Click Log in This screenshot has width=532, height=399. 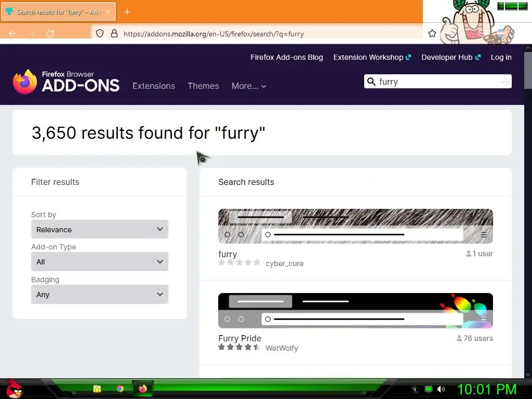pos(501,57)
